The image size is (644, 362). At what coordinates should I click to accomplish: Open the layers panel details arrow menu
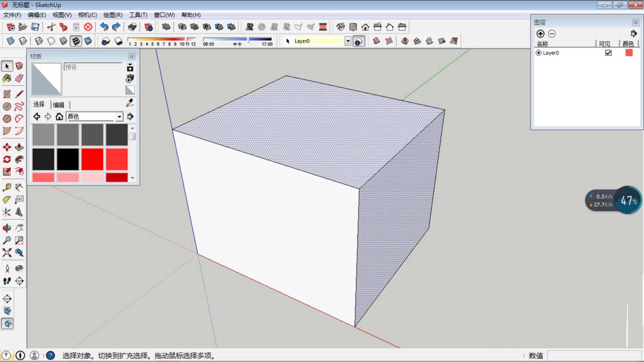tap(634, 33)
